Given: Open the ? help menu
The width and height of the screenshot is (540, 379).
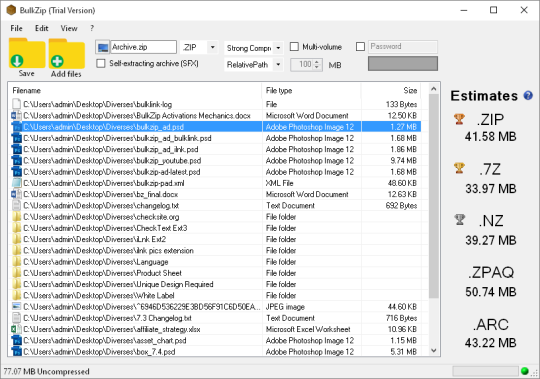Looking at the screenshot, I should click(92, 28).
